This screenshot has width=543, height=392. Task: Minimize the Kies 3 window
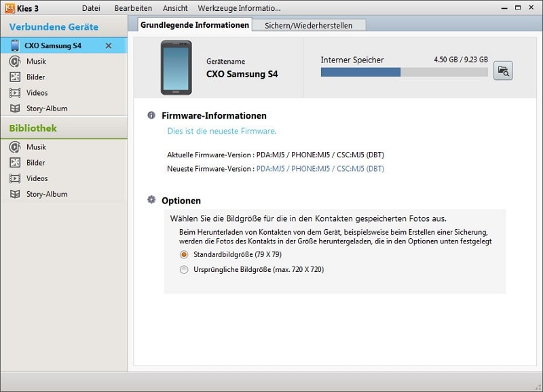[x=504, y=7]
